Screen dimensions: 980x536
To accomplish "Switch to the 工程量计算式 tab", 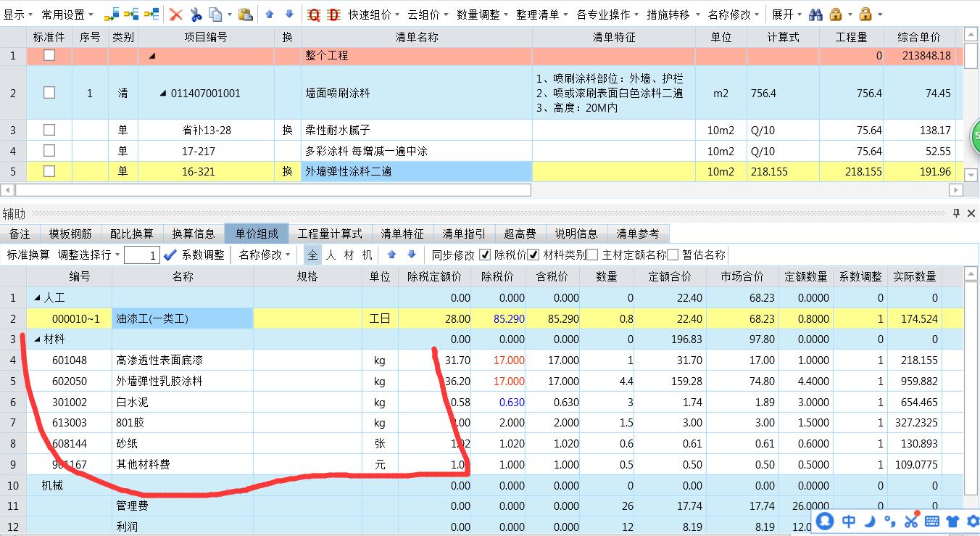I will click(330, 234).
